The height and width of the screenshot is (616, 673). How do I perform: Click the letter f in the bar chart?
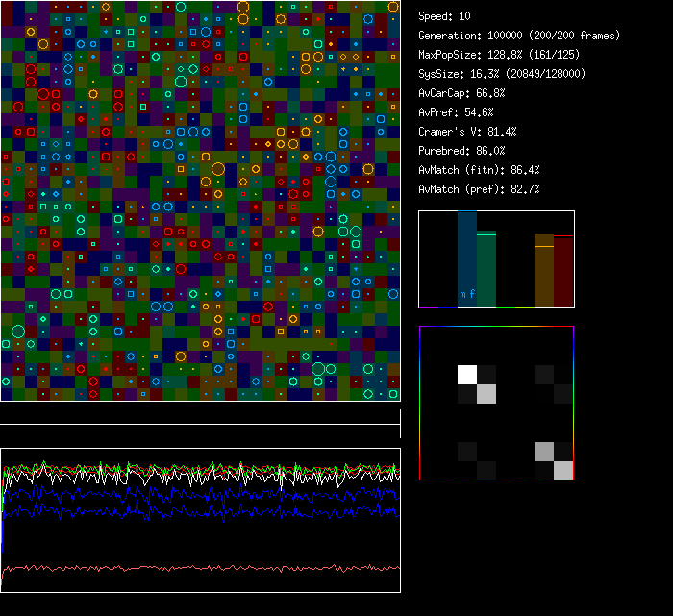[471, 294]
